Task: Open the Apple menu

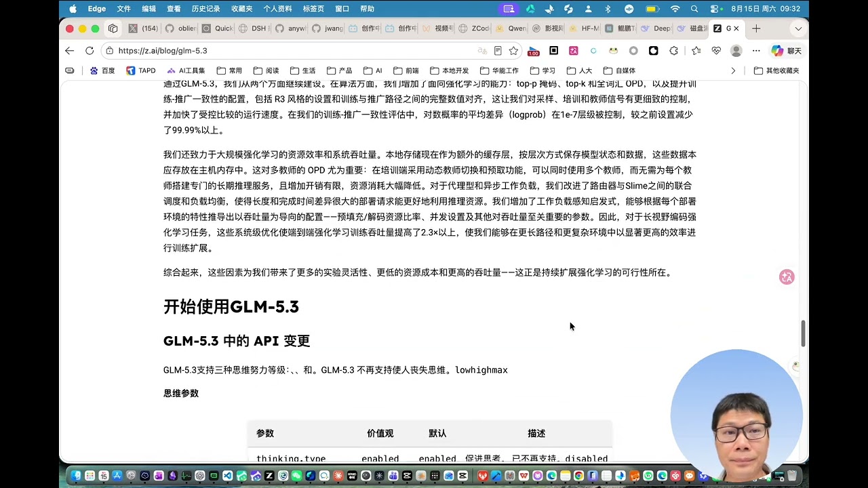Action: click(x=73, y=9)
